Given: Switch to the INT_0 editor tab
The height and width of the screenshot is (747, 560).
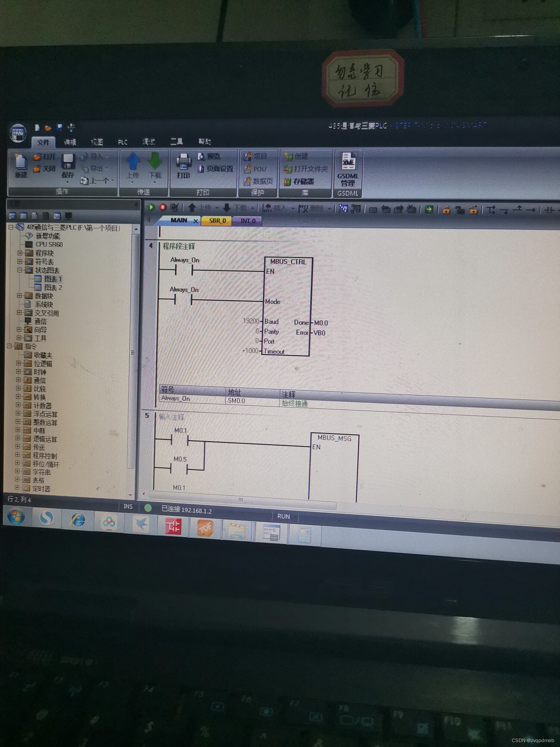Looking at the screenshot, I should [248, 221].
